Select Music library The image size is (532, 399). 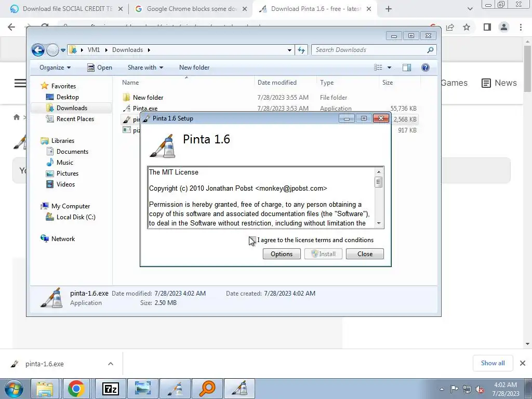64,162
